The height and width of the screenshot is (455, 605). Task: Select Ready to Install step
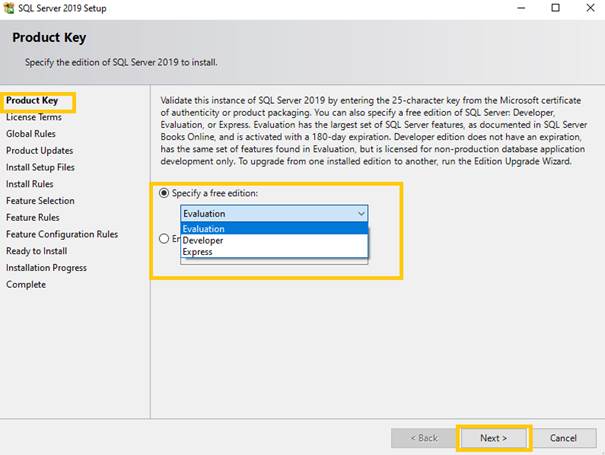pyautogui.click(x=36, y=251)
